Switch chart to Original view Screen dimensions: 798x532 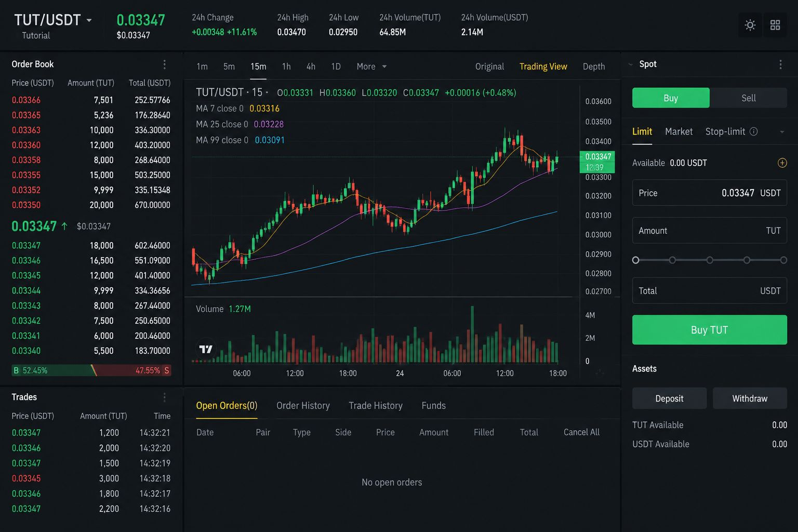coord(489,66)
